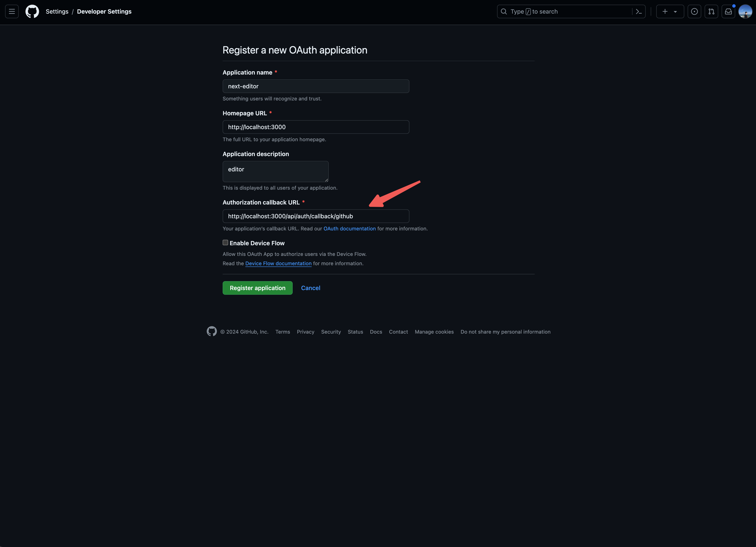Open the OAuth documentation link

click(349, 228)
